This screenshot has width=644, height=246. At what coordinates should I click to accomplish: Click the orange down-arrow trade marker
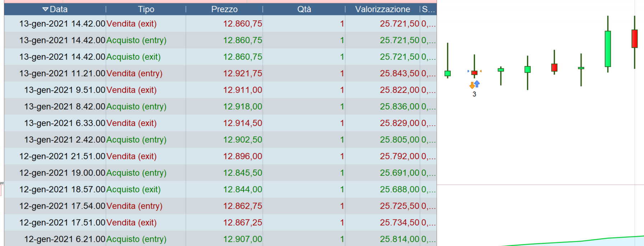point(472,86)
